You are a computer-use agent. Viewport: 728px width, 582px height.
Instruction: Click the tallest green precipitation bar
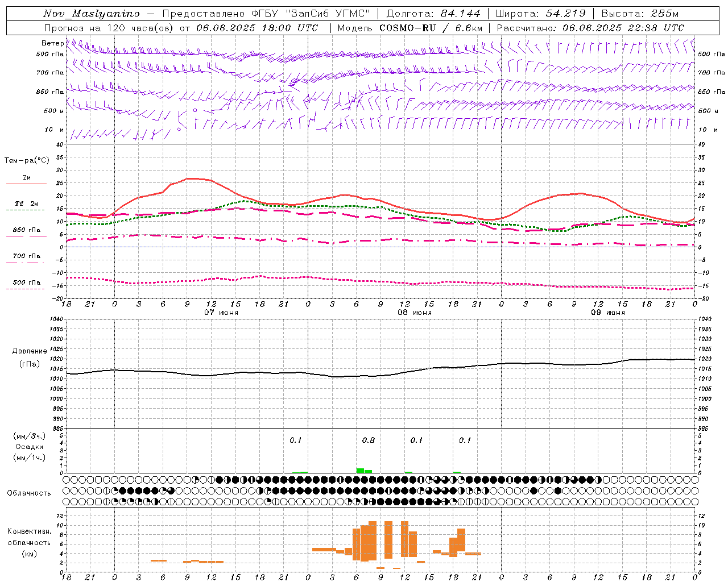[360, 471]
